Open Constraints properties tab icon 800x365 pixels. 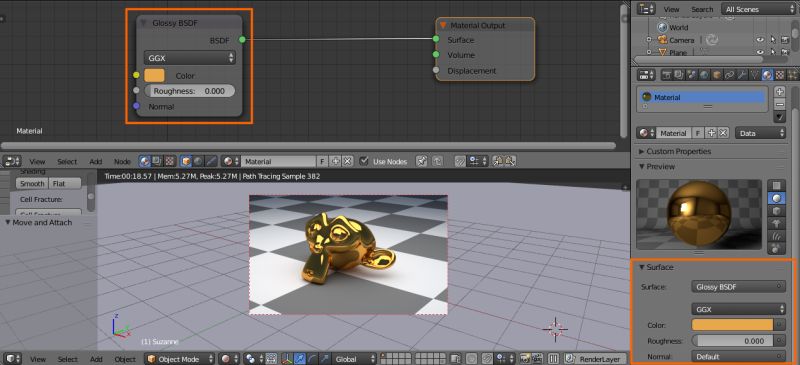point(729,75)
